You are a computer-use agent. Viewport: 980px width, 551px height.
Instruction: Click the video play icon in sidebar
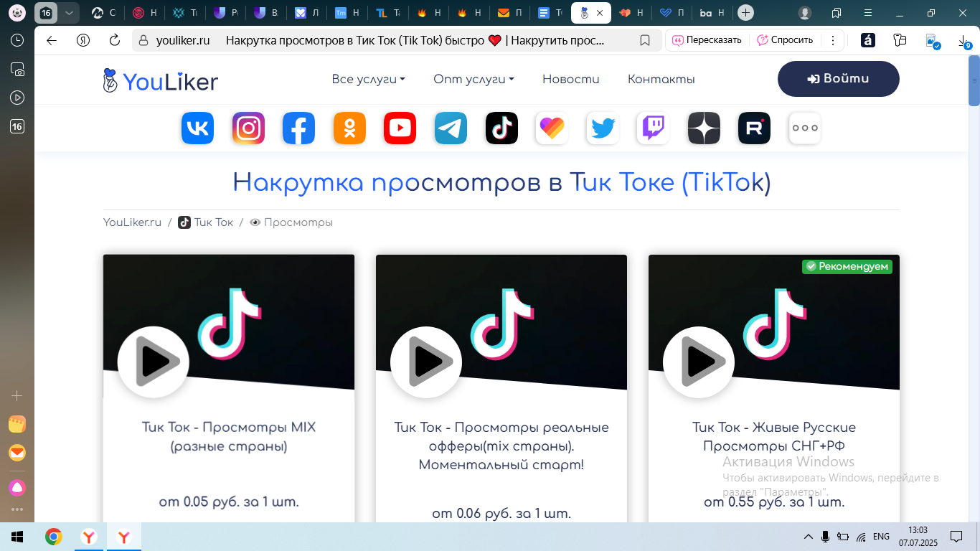click(17, 98)
